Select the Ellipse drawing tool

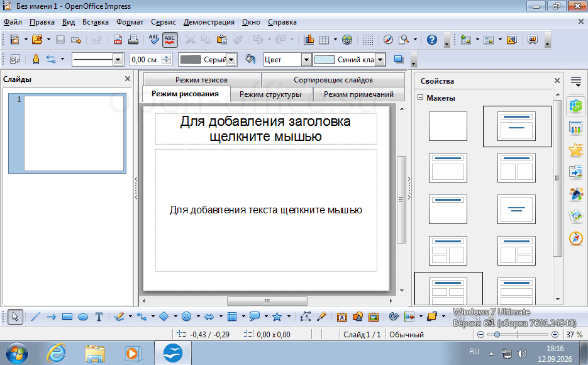pyautogui.click(x=83, y=317)
